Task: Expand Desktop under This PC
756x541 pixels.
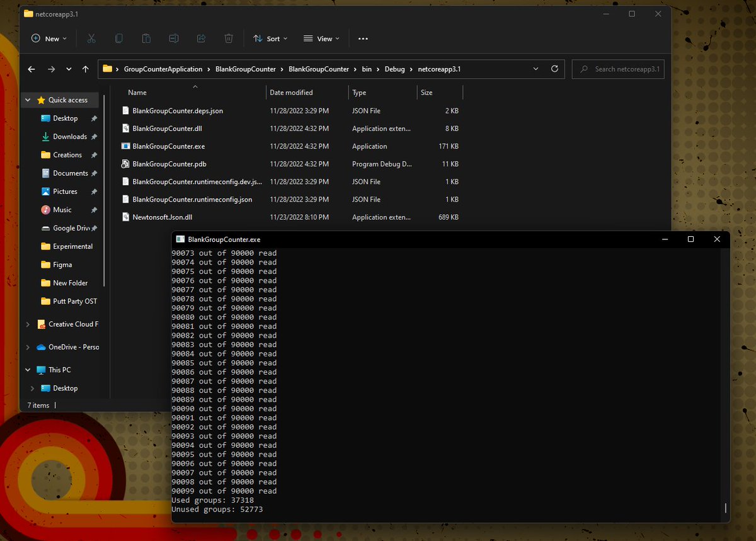Action: click(x=32, y=388)
